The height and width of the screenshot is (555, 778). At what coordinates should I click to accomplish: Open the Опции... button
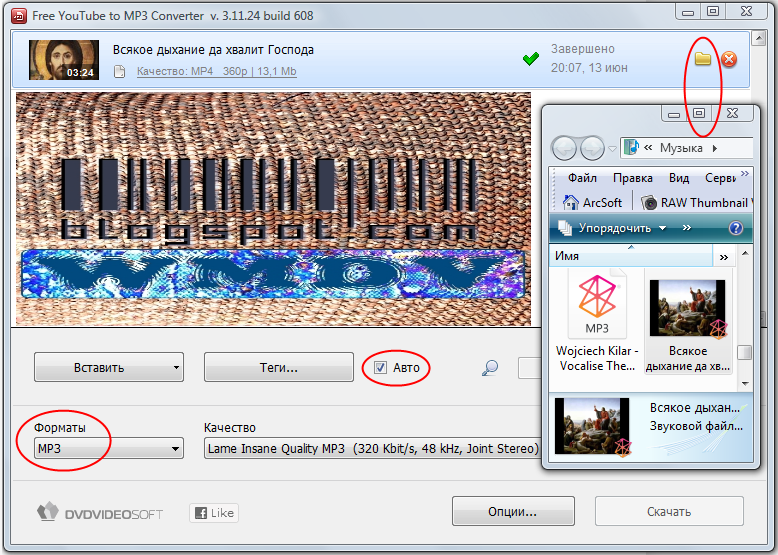(x=513, y=511)
